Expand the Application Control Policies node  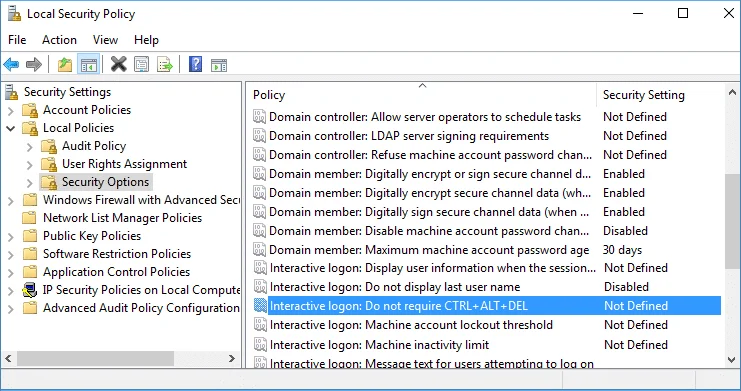11,272
